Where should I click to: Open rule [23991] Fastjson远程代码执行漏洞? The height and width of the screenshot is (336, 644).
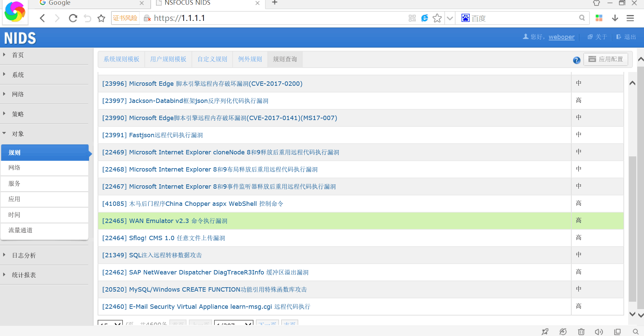152,135
